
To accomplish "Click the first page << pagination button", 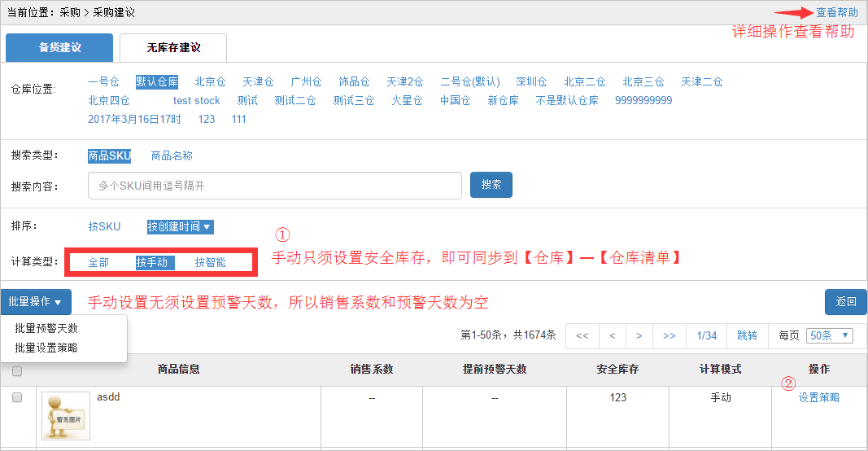I will pyautogui.click(x=582, y=335).
